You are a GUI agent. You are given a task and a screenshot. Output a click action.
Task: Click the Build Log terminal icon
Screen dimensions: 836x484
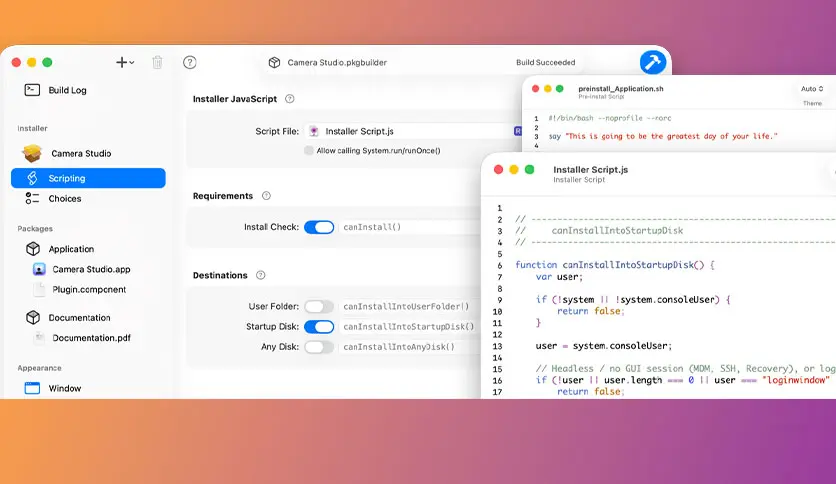[32, 90]
